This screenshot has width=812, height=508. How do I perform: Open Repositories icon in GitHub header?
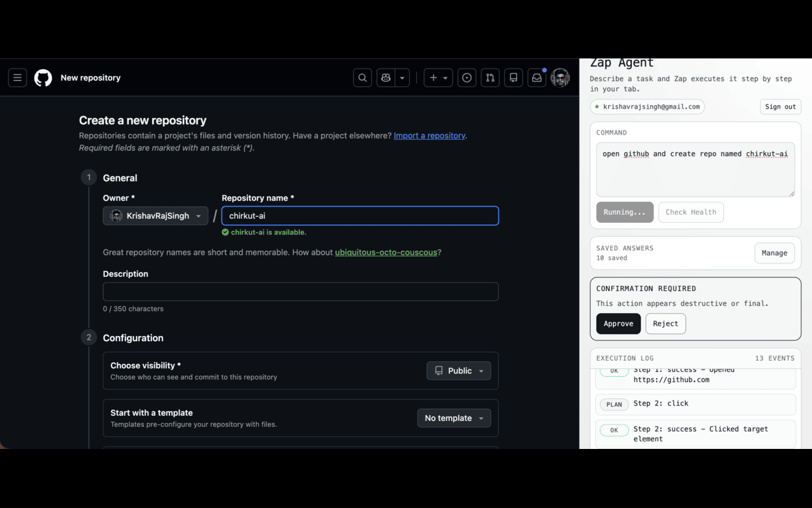tap(514, 77)
